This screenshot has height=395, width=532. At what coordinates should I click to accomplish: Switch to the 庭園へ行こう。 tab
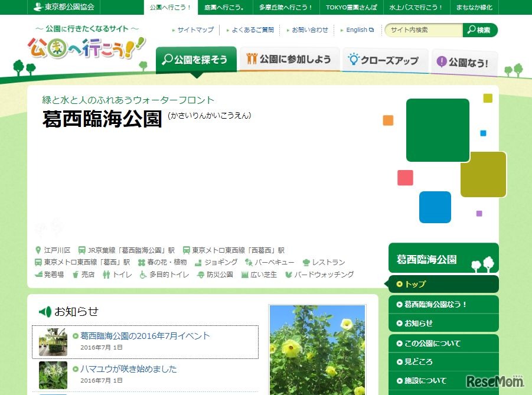pos(225,7)
